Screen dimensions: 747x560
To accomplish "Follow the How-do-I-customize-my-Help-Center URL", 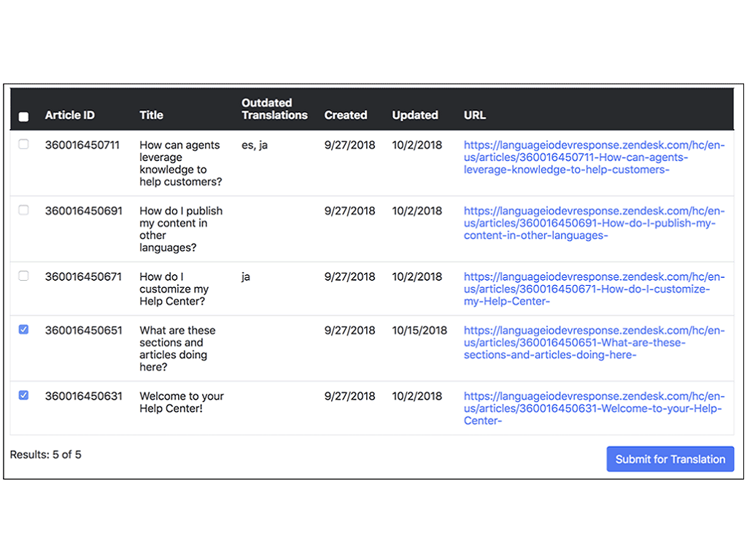I will point(594,289).
